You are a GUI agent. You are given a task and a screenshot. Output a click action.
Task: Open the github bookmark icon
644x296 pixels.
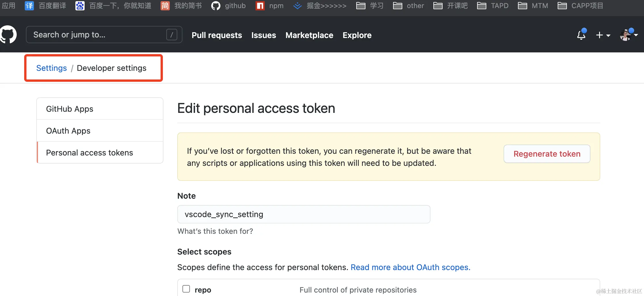click(216, 6)
